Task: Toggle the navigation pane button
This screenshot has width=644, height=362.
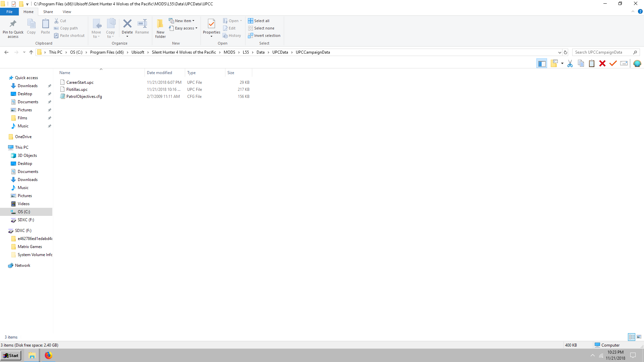Action: (x=542, y=63)
